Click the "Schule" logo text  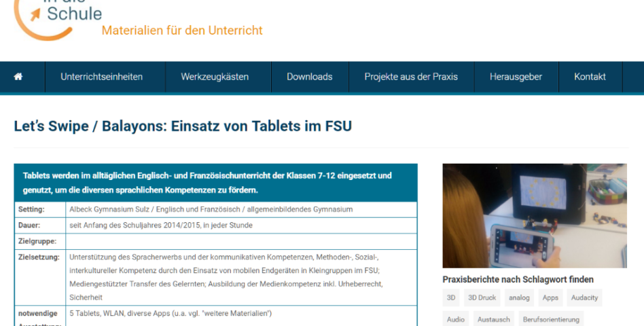pos(74,13)
